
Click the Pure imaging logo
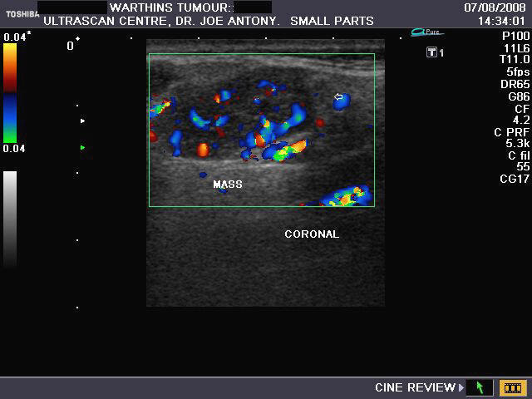point(427,32)
